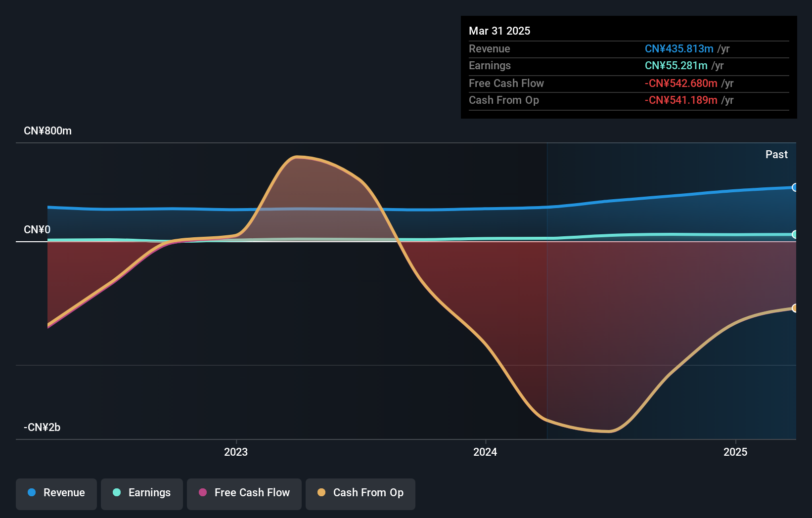This screenshot has width=812, height=518.
Task: Toggle the Free Cash Flow legend button
Action: 244,494
